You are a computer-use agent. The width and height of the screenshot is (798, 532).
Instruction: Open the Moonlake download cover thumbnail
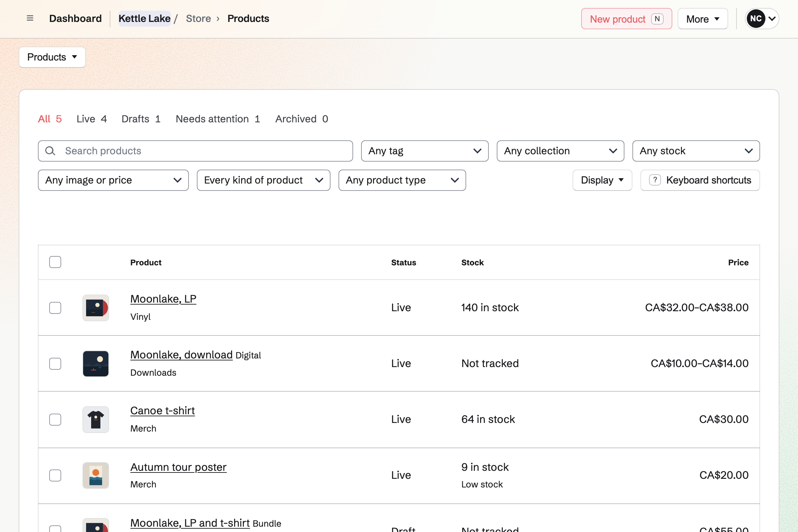point(96,364)
